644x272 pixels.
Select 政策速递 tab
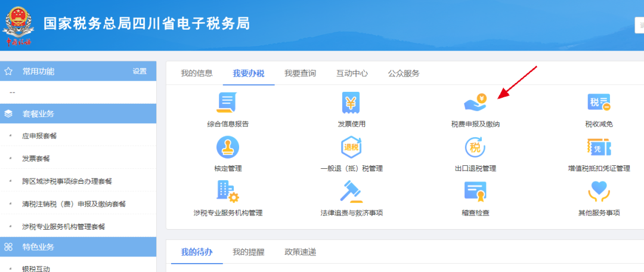(x=300, y=252)
